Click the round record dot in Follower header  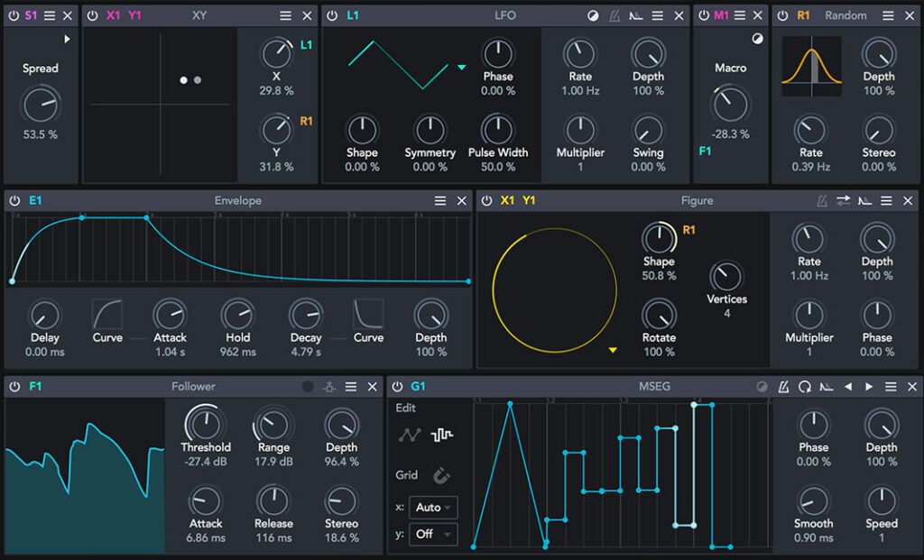click(308, 387)
